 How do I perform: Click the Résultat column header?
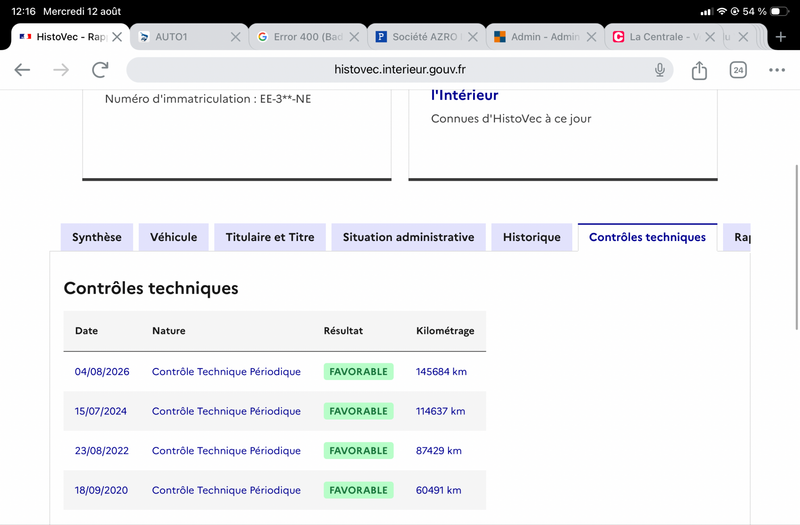coord(343,331)
